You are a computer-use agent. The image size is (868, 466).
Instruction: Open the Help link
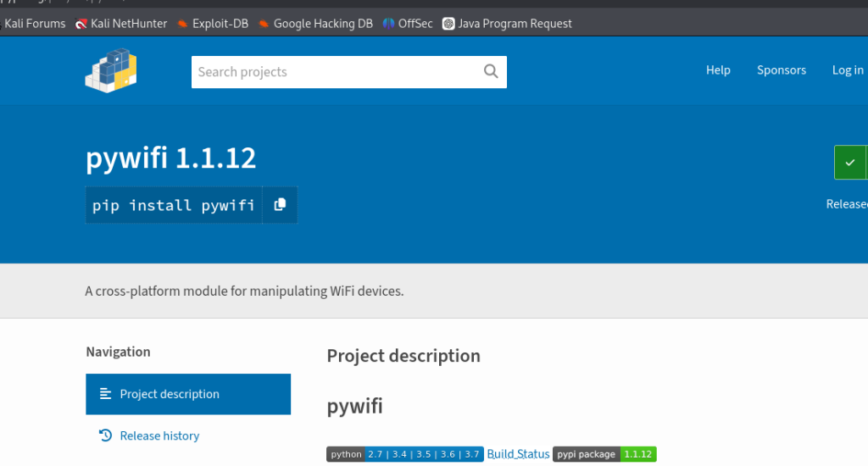[718, 70]
